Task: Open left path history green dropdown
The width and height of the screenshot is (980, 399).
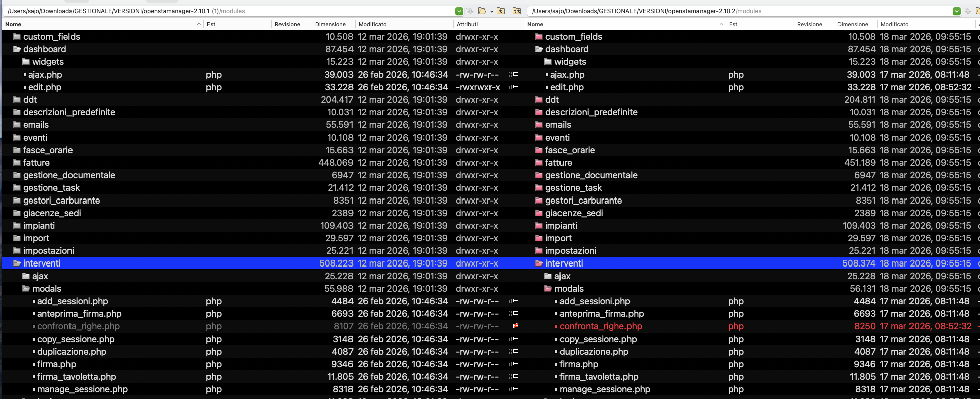Action: click(459, 11)
